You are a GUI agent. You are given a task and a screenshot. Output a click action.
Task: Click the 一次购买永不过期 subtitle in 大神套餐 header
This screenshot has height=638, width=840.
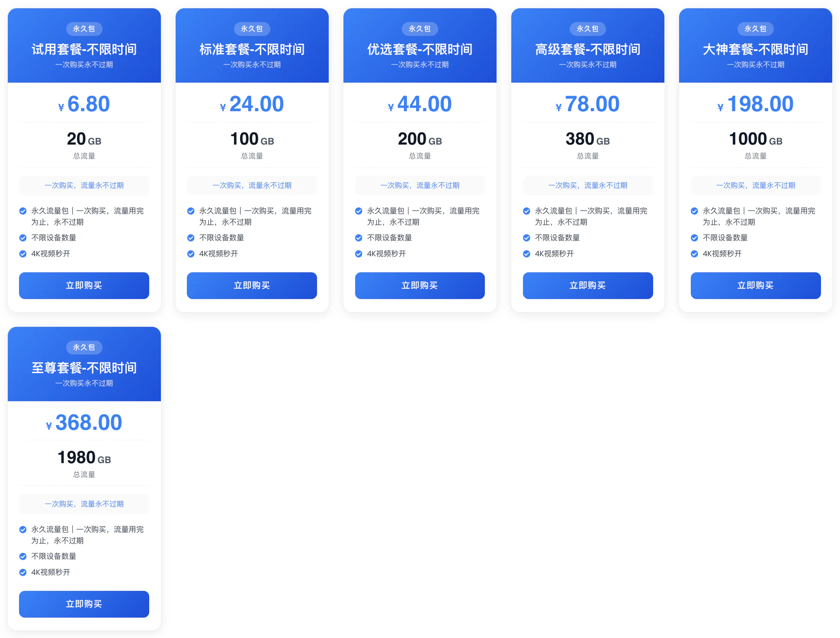click(756, 64)
